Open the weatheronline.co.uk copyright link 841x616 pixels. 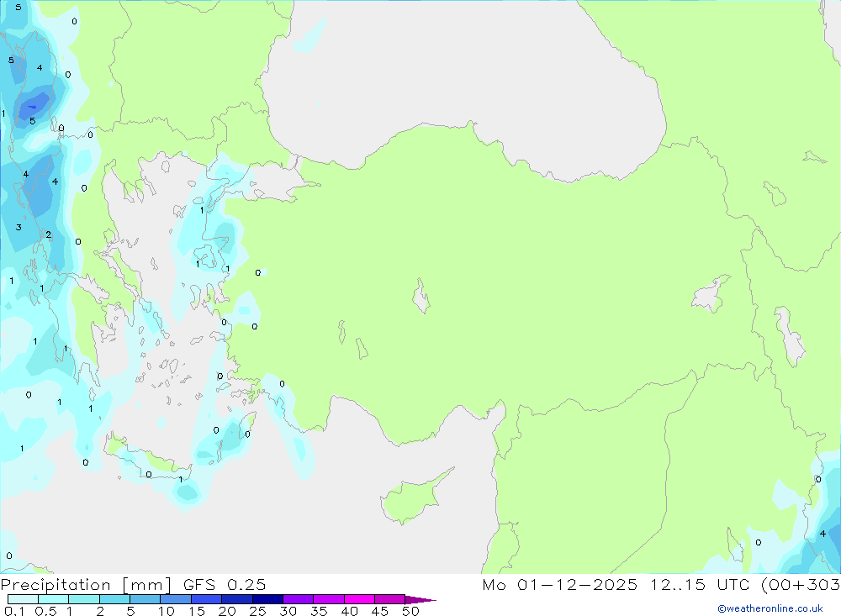(x=770, y=608)
